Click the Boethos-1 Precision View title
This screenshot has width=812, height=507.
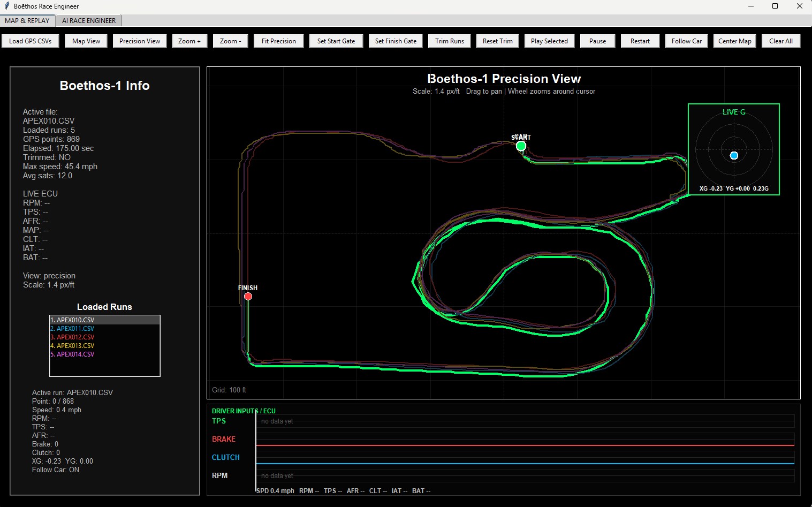[x=504, y=79]
